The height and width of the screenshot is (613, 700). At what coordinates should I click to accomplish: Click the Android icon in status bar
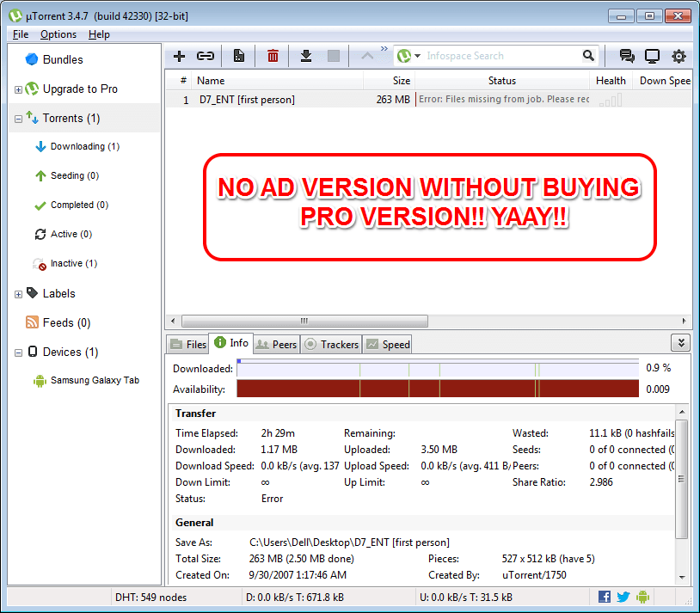643,597
